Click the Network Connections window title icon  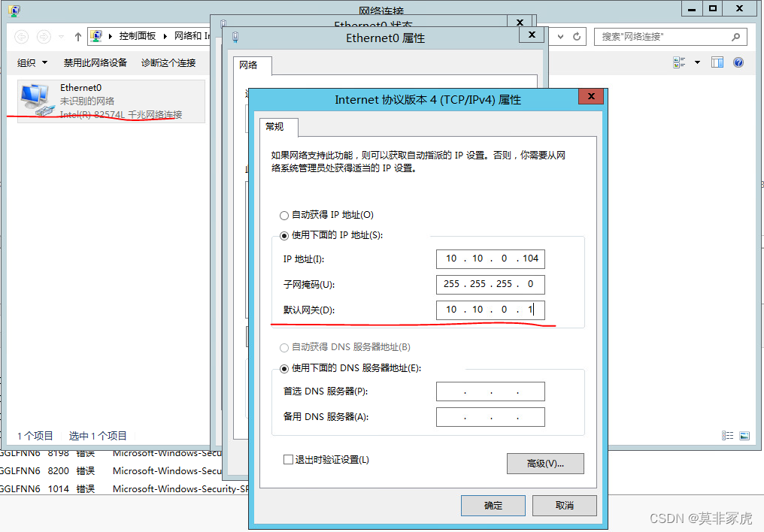click(x=14, y=11)
